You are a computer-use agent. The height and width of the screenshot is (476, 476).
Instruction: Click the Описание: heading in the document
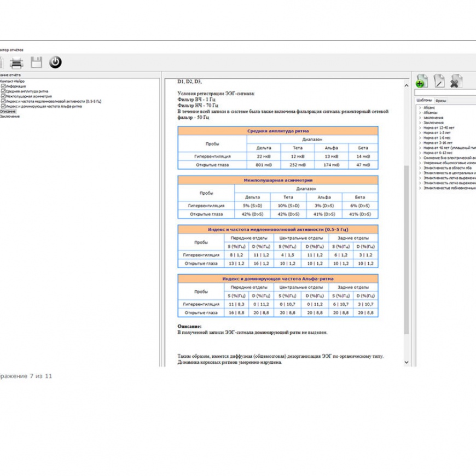pyautogui.click(x=189, y=326)
